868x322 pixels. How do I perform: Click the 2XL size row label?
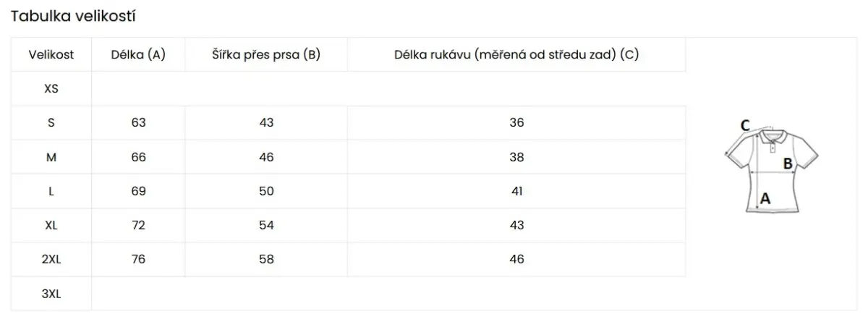(x=51, y=259)
